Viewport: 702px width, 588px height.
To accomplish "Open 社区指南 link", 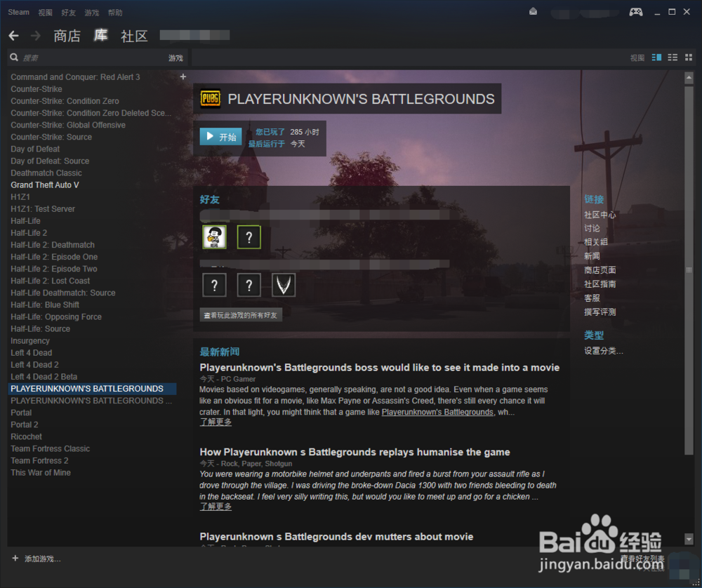I will point(600,283).
